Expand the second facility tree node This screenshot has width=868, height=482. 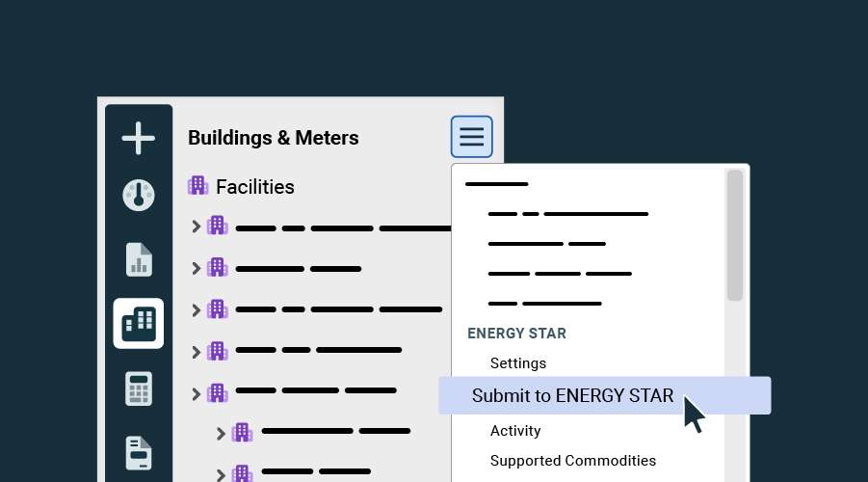[x=196, y=268]
